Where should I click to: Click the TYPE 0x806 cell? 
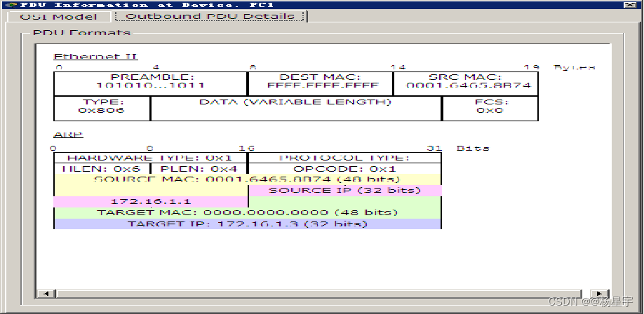click(102, 109)
